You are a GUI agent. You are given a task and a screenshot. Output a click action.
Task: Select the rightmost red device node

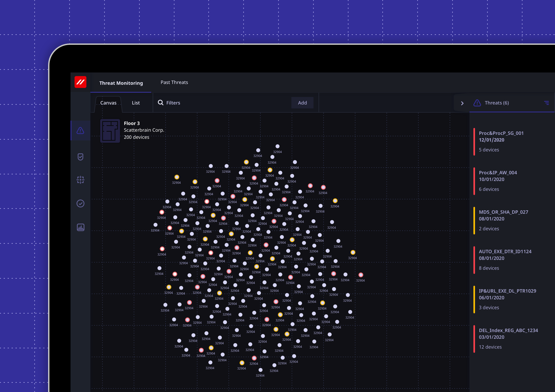361,275
